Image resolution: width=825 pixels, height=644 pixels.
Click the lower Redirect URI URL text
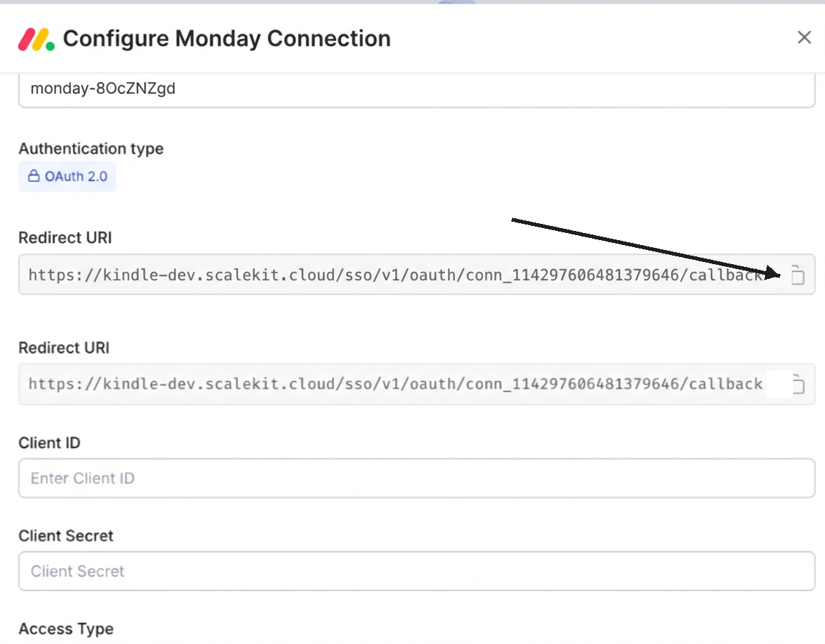pos(396,384)
